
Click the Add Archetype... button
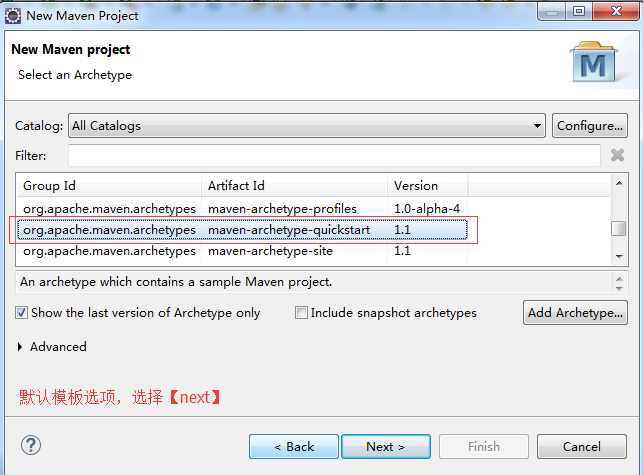pos(575,313)
